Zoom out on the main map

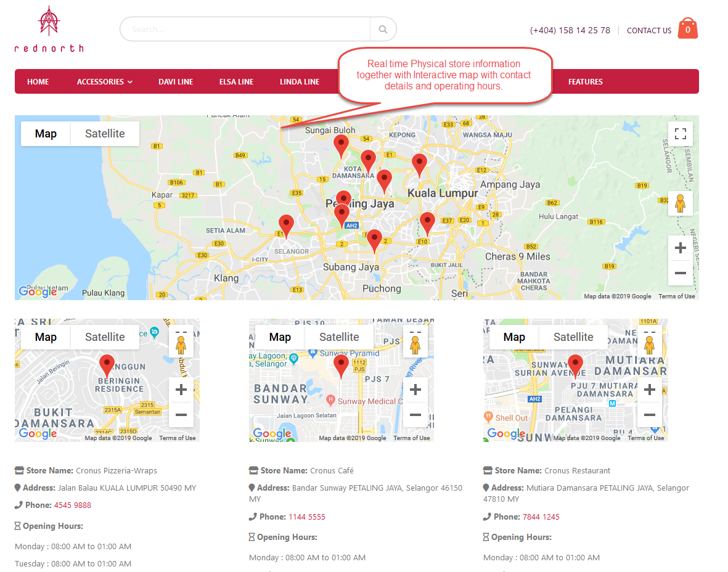coord(680,273)
